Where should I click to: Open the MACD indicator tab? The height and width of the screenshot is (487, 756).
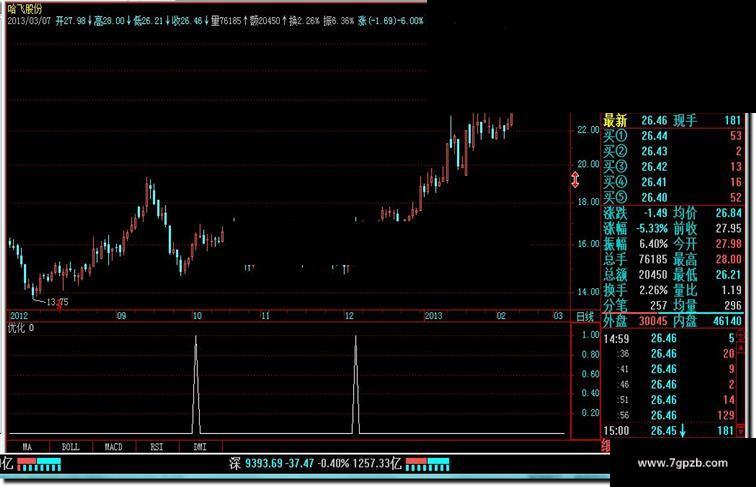114,447
